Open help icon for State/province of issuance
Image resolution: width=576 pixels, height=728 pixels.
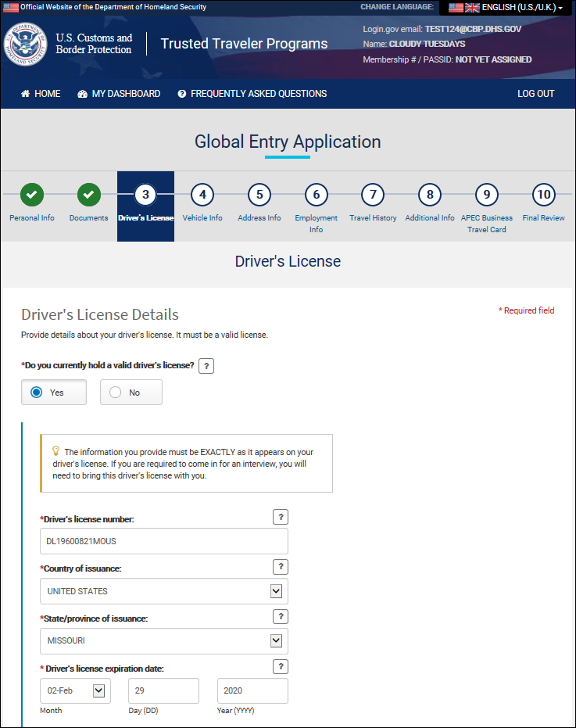point(281,616)
